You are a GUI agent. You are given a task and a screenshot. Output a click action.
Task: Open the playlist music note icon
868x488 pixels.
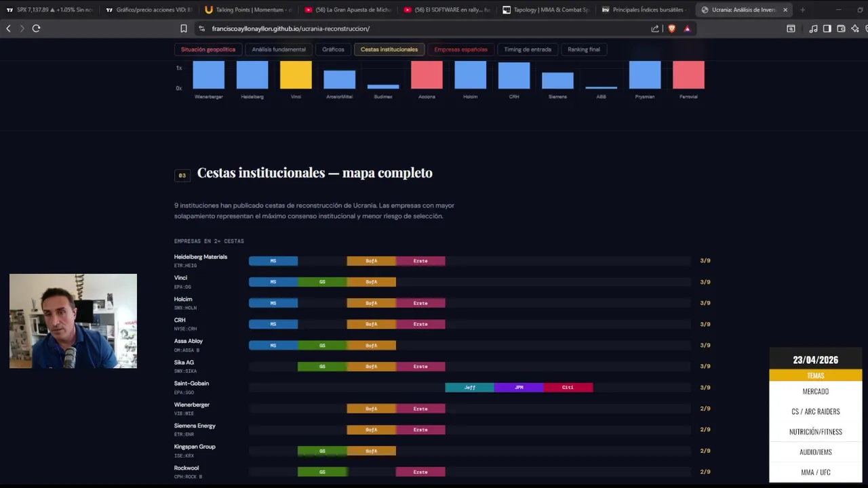(813, 28)
